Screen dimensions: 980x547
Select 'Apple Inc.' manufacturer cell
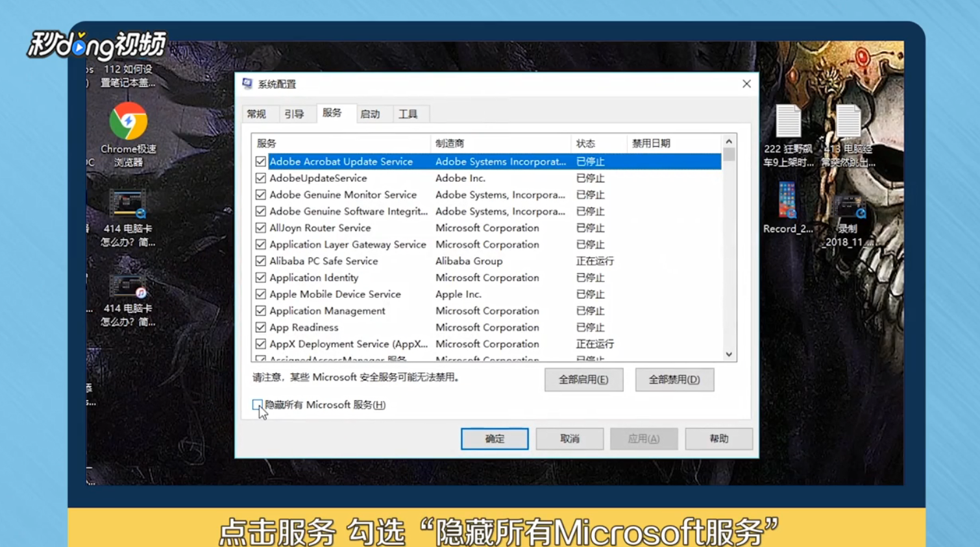click(x=458, y=294)
